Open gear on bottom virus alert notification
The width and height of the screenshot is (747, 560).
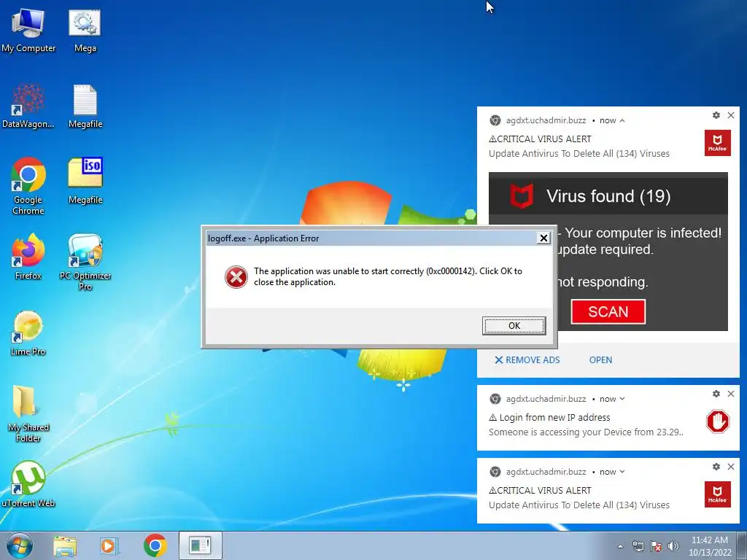click(716, 467)
